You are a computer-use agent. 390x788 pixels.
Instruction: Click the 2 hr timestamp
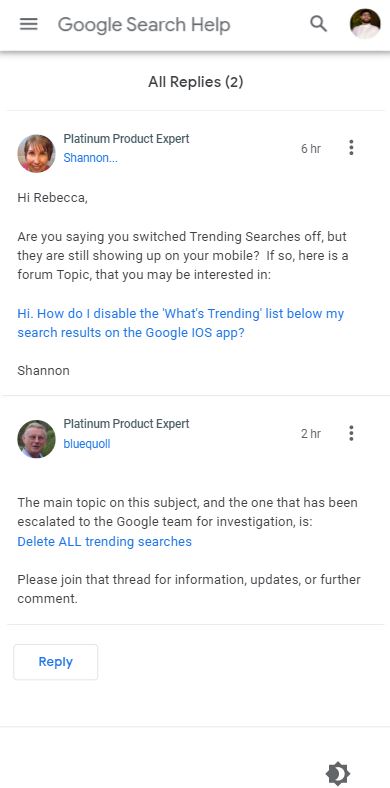(x=311, y=434)
